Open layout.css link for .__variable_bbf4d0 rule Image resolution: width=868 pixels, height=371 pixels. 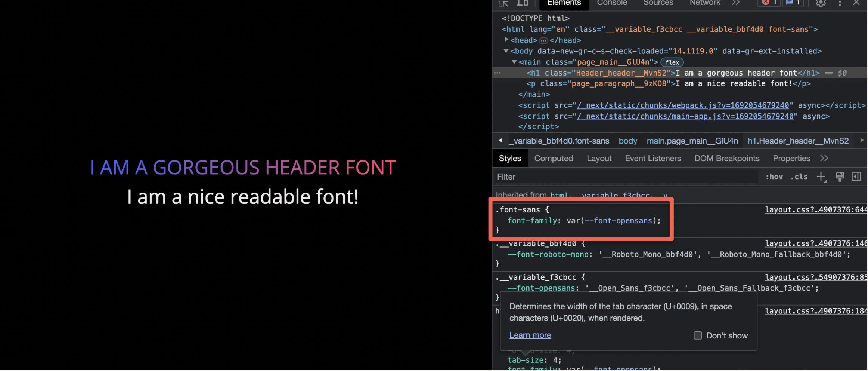[816, 244]
